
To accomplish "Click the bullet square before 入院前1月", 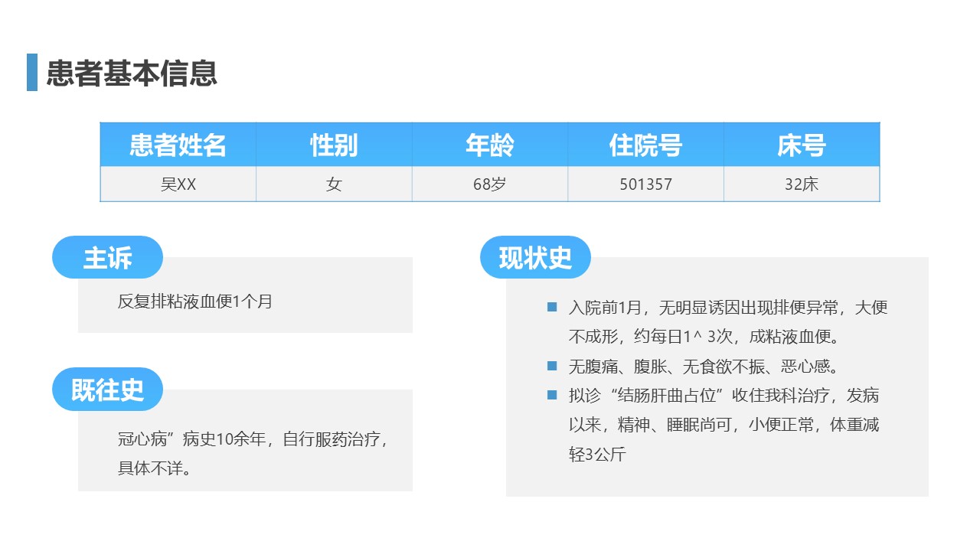I will point(552,307).
